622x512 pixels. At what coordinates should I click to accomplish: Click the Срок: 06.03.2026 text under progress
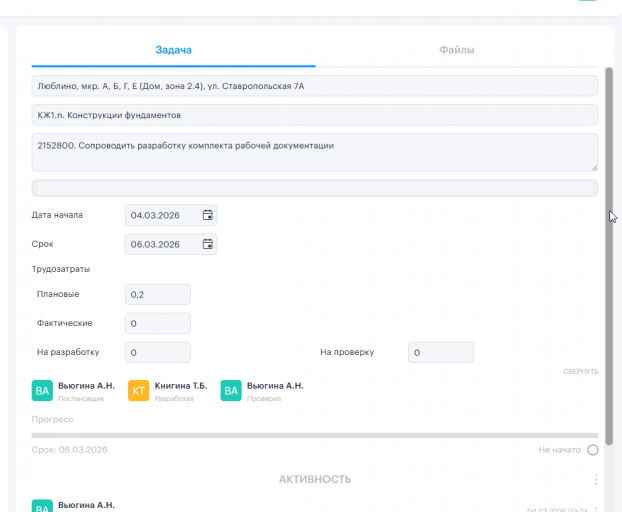coord(69,450)
